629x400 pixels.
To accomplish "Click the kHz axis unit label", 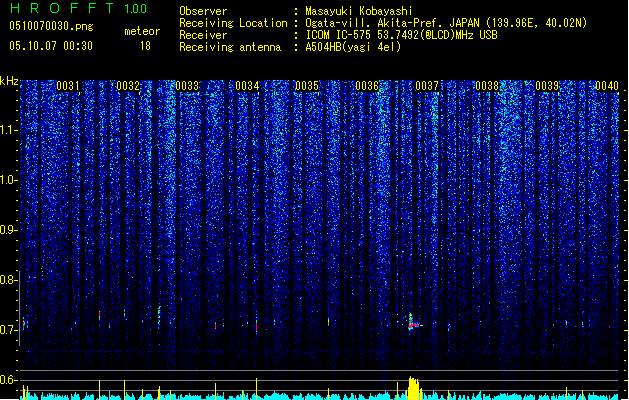I will click(9, 81).
